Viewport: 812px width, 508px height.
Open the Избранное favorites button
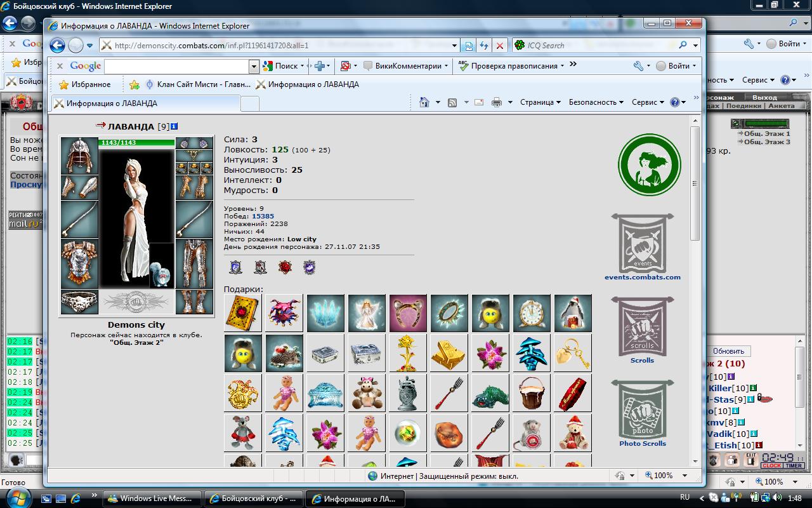pos(84,84)
